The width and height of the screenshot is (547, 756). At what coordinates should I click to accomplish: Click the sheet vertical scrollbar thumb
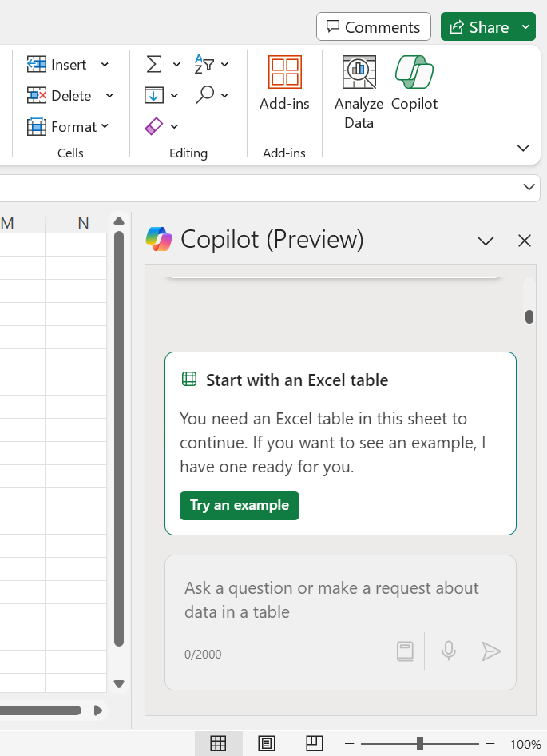pyautogui.click(x=119, y=439)
